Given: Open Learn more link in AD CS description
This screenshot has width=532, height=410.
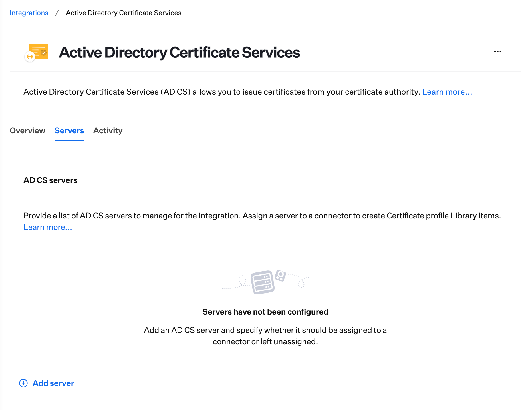Looking at the screenshot, I should [447, 92].
